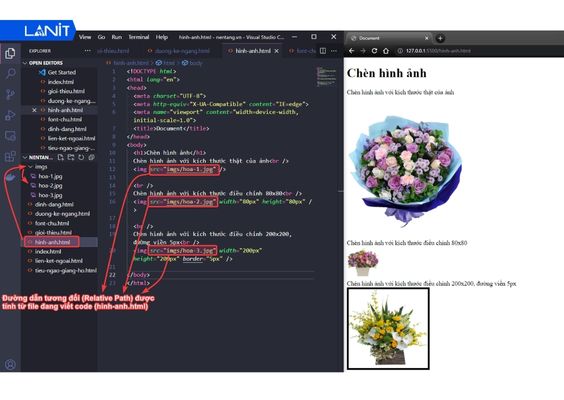Click the editor minimap
Viewport: 564px width, 400px height.
[x=327, y=77]
